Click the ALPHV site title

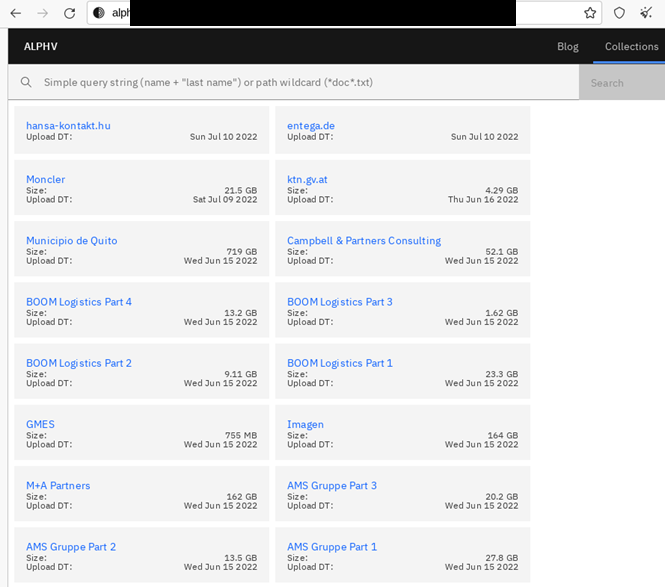pos(41,47)
